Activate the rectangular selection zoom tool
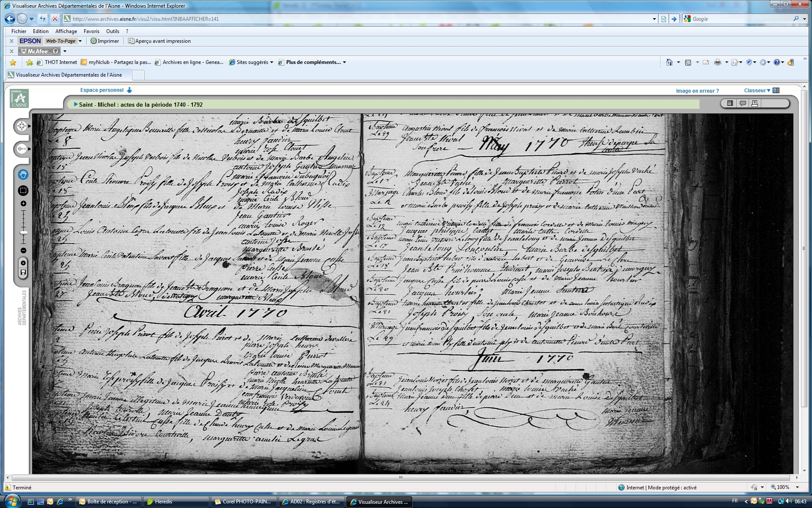The image size is (812, 508). (x=23, y=191)
